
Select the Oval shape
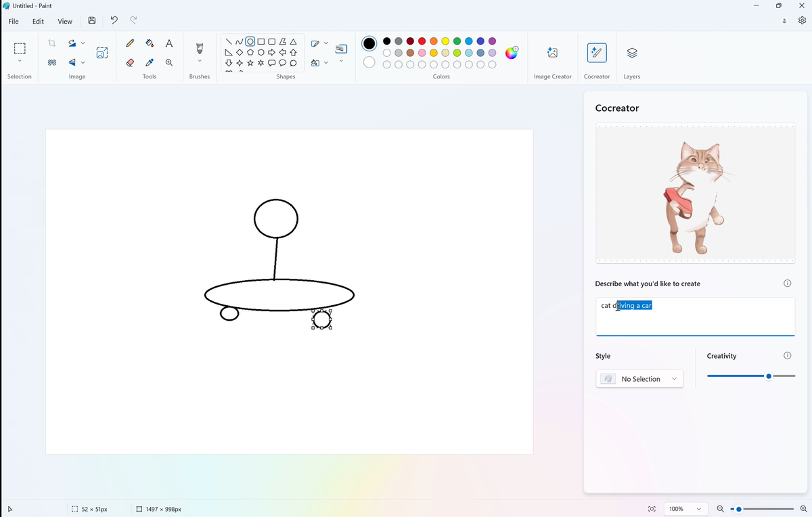pyautogui.click(x=250, y=42)
